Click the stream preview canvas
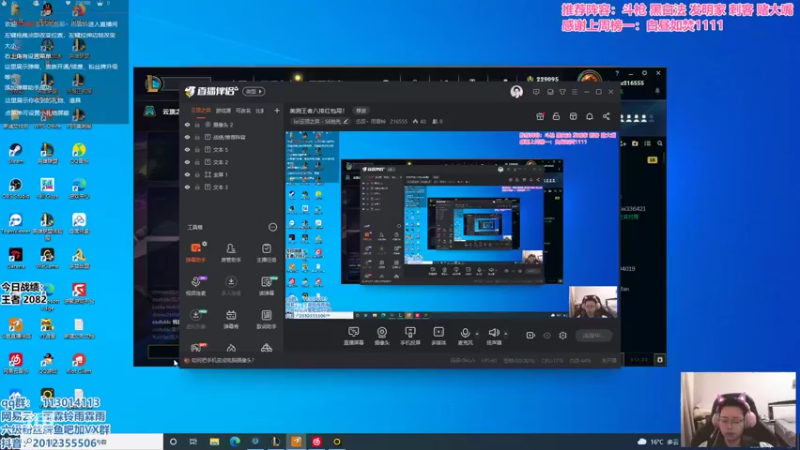 pos(452,225)
